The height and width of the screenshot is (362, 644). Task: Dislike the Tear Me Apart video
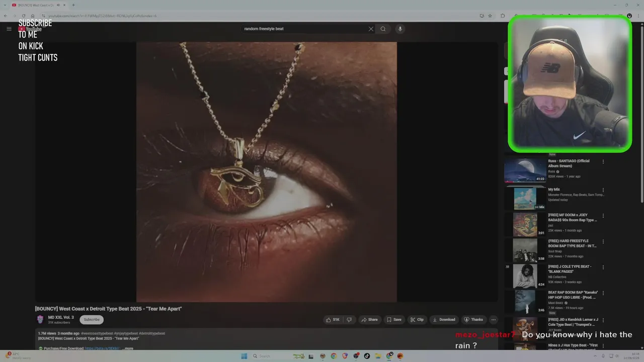pos(349,320)
